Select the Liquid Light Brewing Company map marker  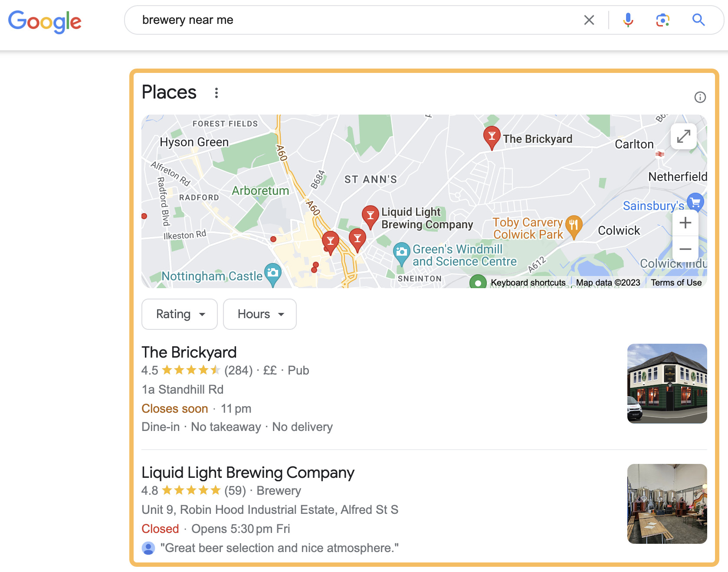(x=370, y=215)
